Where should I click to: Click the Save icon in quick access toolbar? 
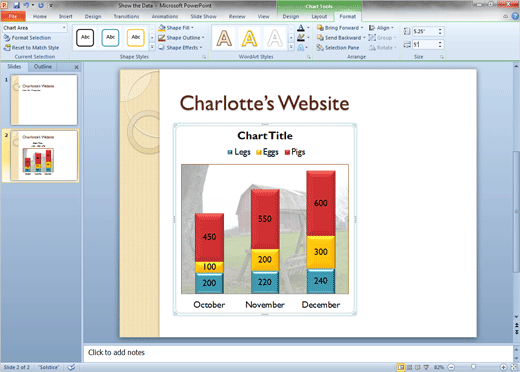[x=16, y=5]
